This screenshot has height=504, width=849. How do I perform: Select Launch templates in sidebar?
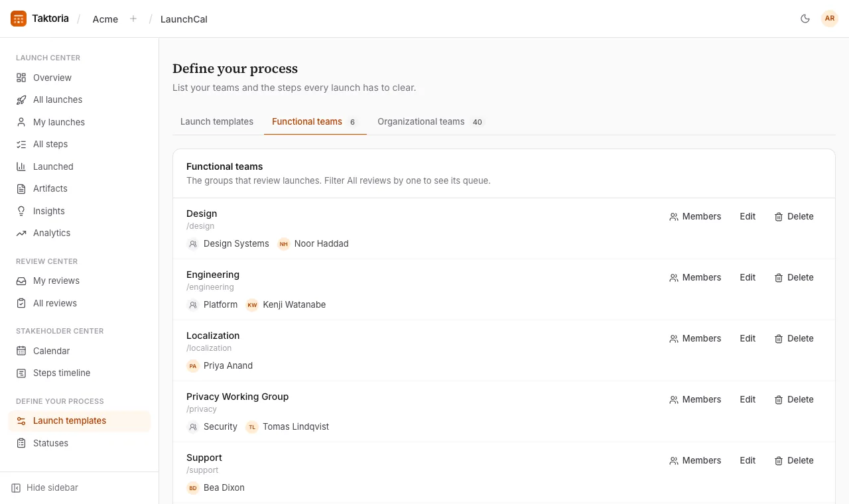[80, 420]
